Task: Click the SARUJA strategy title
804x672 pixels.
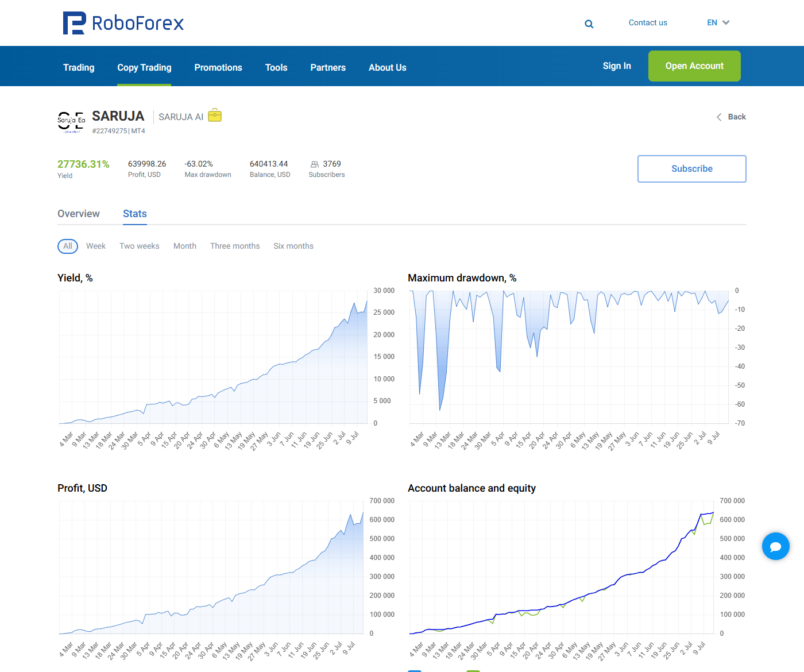Action: click(118, 116)
